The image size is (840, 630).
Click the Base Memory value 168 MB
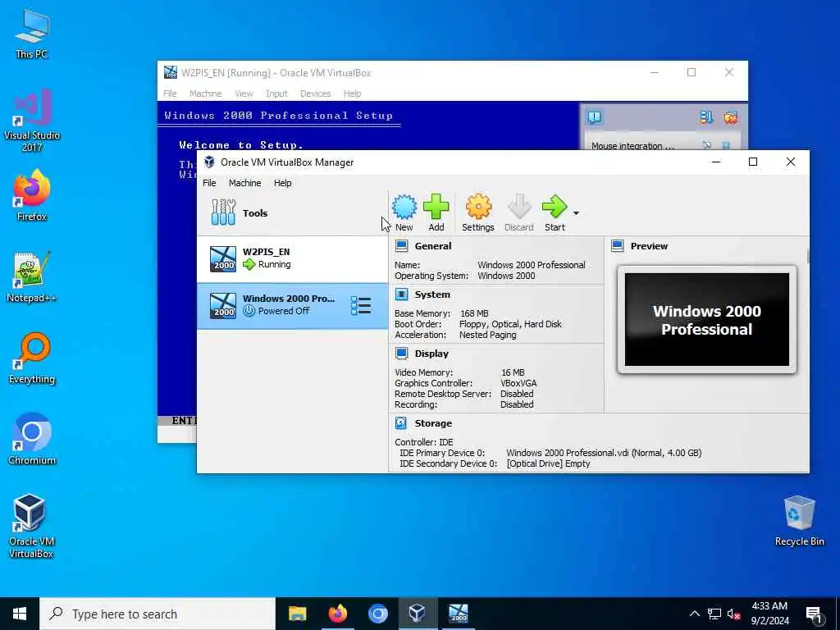pos(474,313)
